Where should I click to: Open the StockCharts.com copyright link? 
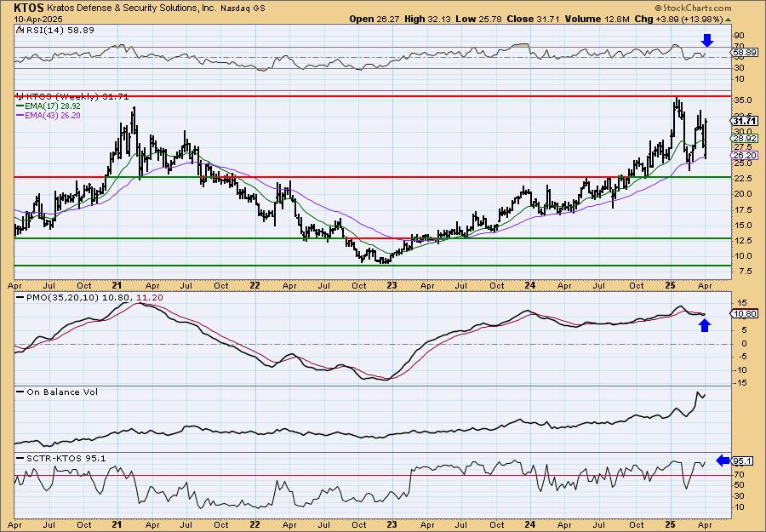[x=693, y=8]
